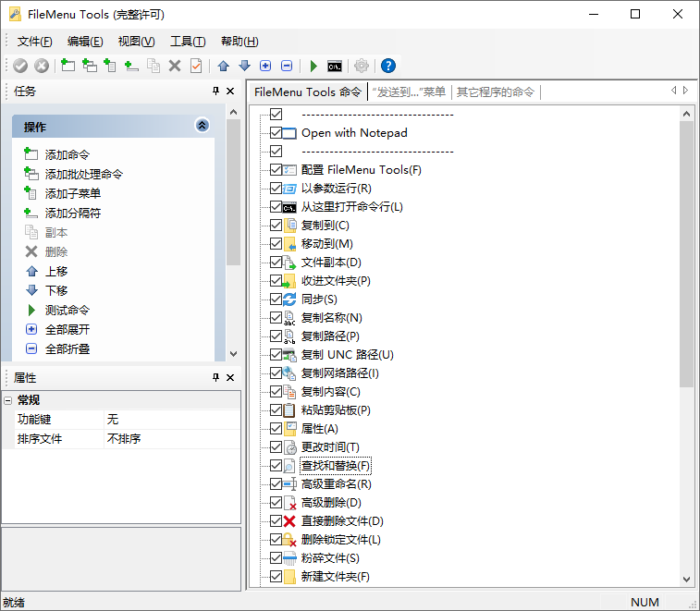Click the collapse all minus icon in toolbar
The height and width of the screenshot is (611, 700).
tap(287, 66)
